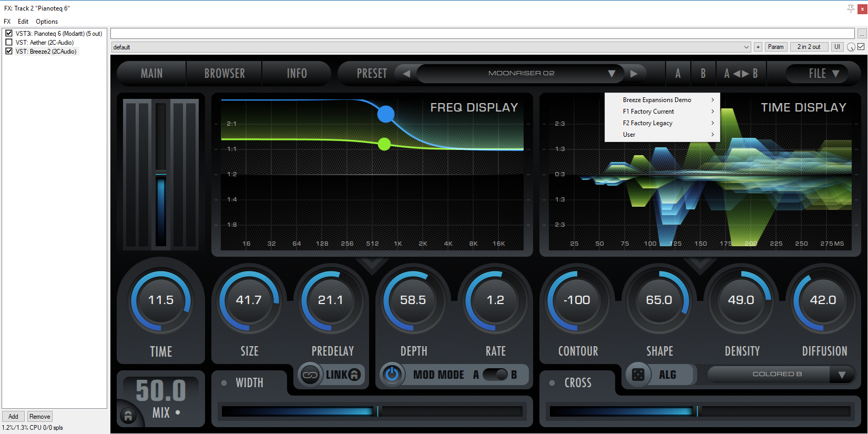
Task: Toggle the modulation power button
Action: (392, 375)
